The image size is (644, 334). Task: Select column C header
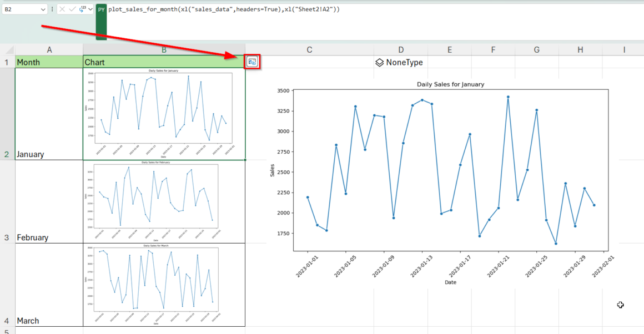click(x=309, y=49)
